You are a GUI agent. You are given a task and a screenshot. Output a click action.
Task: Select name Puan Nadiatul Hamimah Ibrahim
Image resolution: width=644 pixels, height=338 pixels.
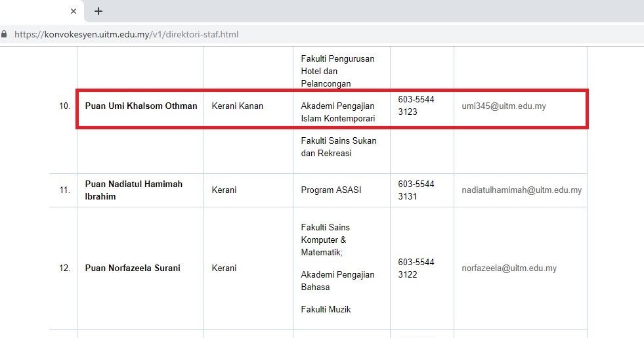133,190
